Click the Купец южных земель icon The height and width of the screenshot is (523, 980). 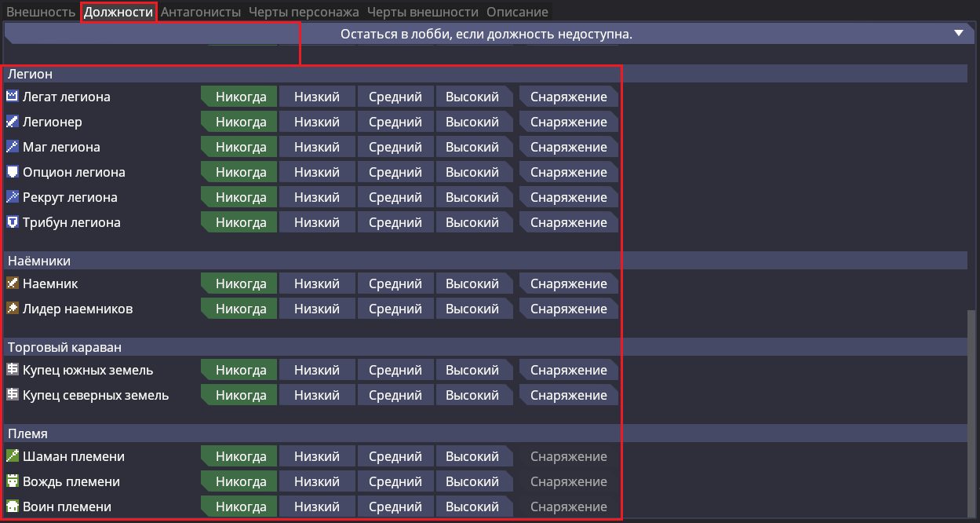tap(13, 370)
